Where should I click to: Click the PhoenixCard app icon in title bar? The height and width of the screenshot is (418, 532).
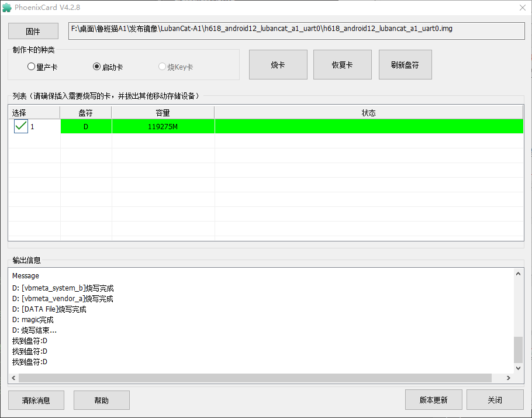point(7,7)
